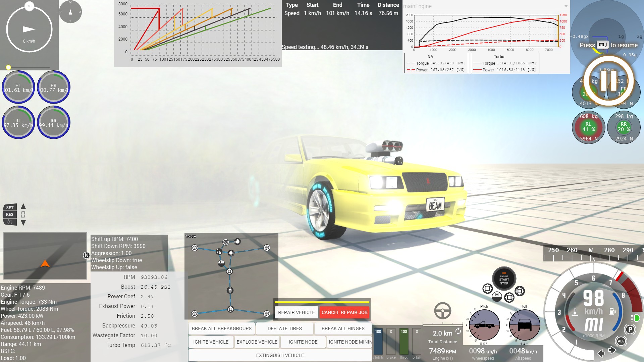
Task: Click the torque converter icon in Torque diagram
Action: pyautogui.click(x=226, y=242)
